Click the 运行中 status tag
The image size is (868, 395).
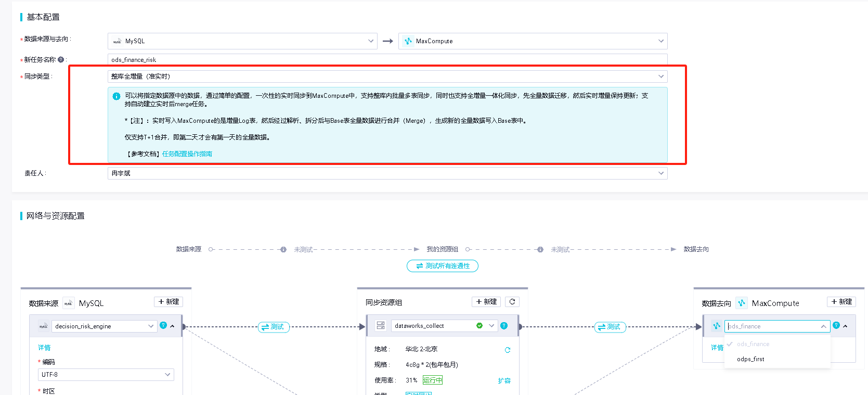pos(433,380)
